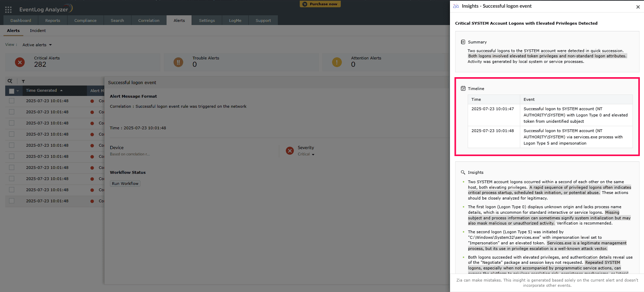This screenshot has height=292, width=644.
Task: Click the Device field label
Action: [117, 148]
